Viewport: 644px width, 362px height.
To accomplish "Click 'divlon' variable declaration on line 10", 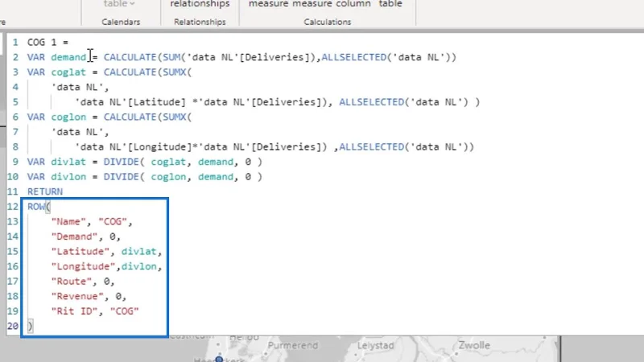I will pyautogui.click(x=68, y=177).
